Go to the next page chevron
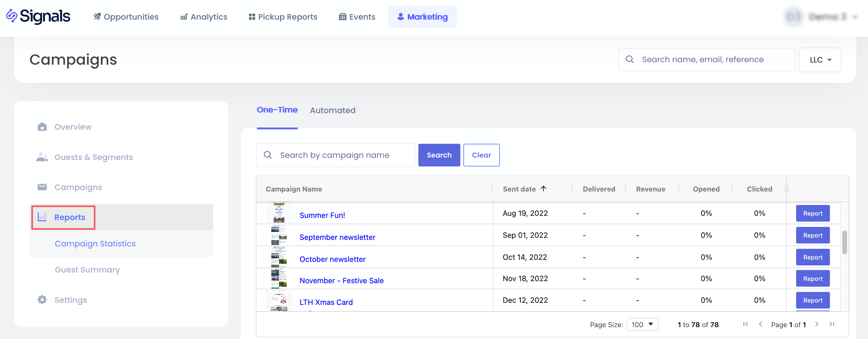Screen dimensions: 868x339 point(817,324)
